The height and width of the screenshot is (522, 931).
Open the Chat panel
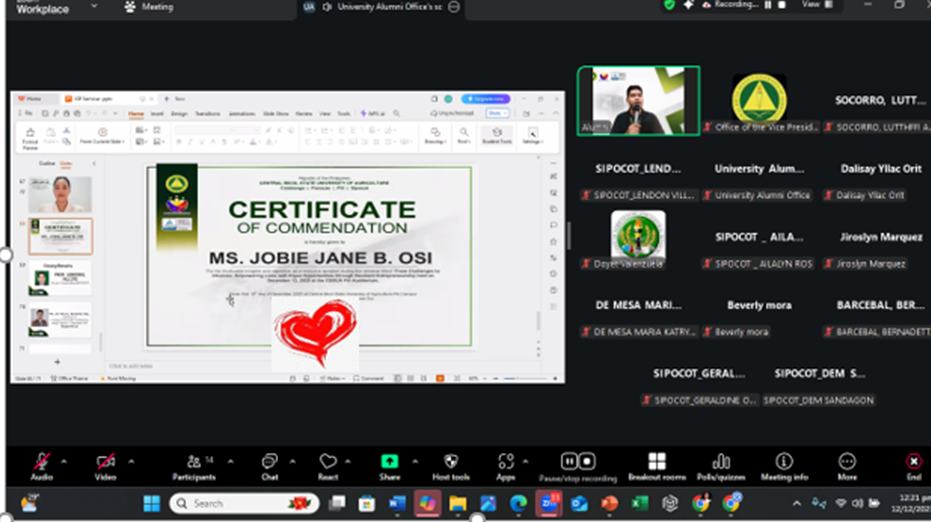click(x=269, y=463)
